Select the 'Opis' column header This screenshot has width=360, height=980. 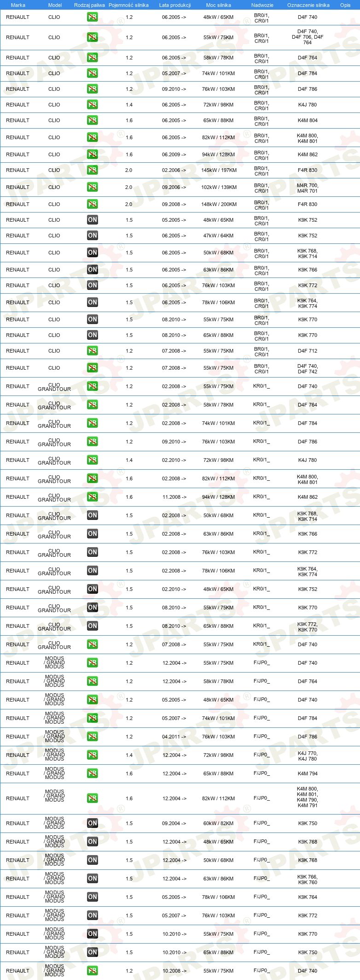click(345, 5)
